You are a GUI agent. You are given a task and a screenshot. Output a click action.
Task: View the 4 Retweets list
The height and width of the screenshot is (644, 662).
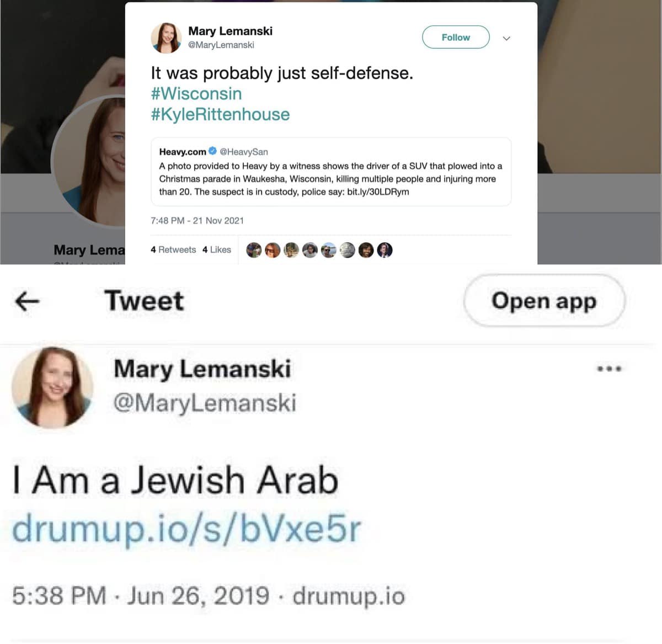pos(173,249)
